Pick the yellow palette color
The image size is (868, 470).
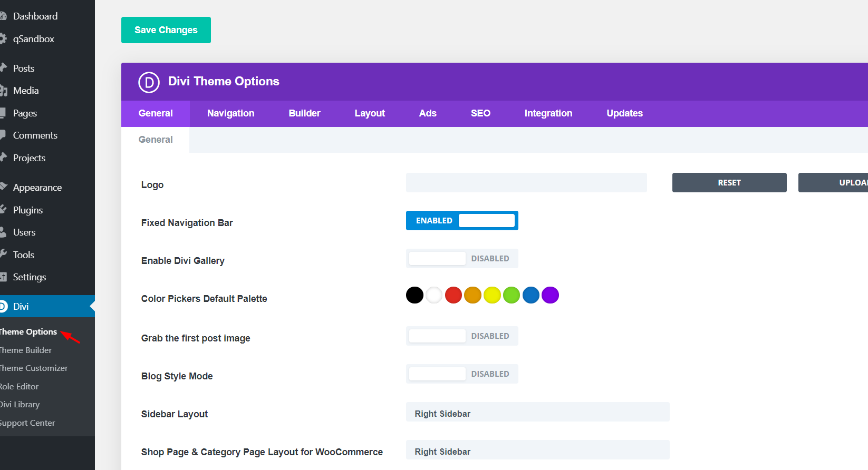(x=492, y=295)
